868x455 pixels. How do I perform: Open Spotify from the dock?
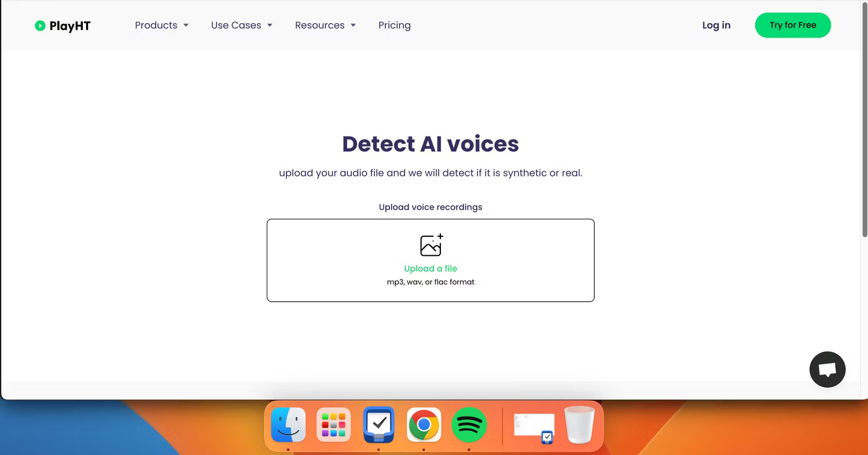point(469,425)
